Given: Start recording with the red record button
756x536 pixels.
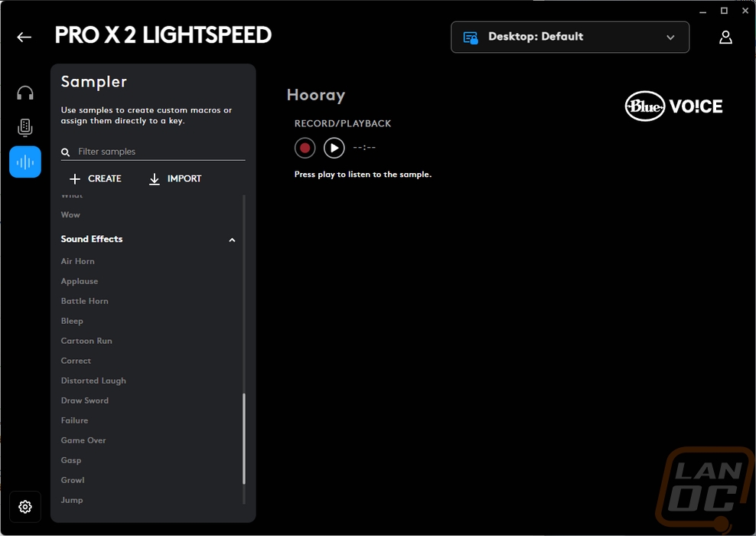Looking at the screenshot, I should click(305, 148).
